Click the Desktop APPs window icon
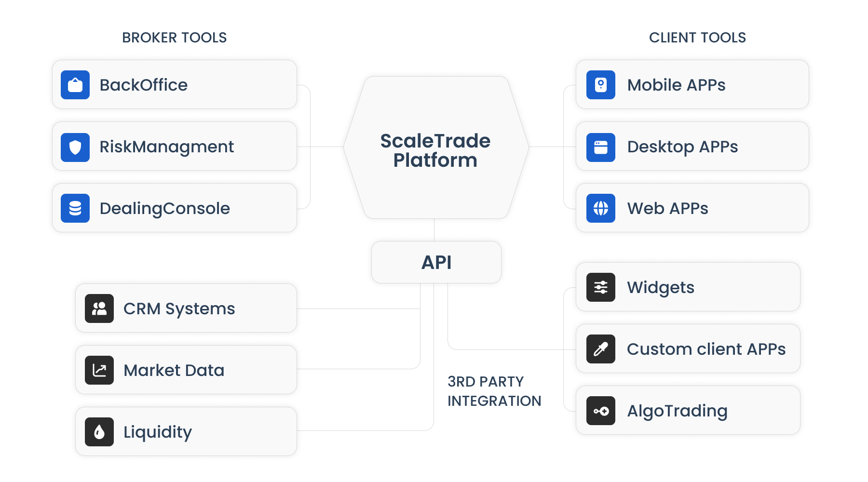868x482 pixels. point(600,147)
